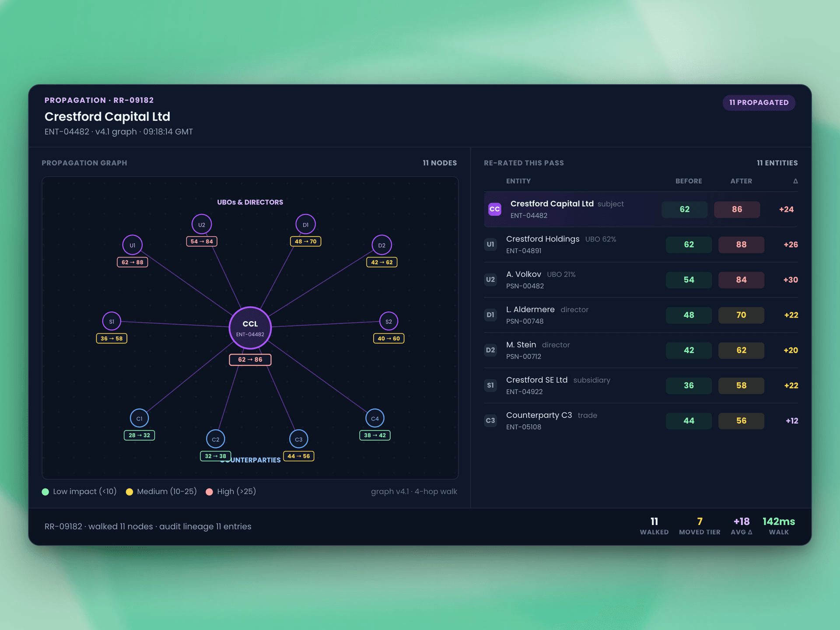Select counterparty node C2
This screenshot has width=840, height=630.
click(x=215, y=439)
